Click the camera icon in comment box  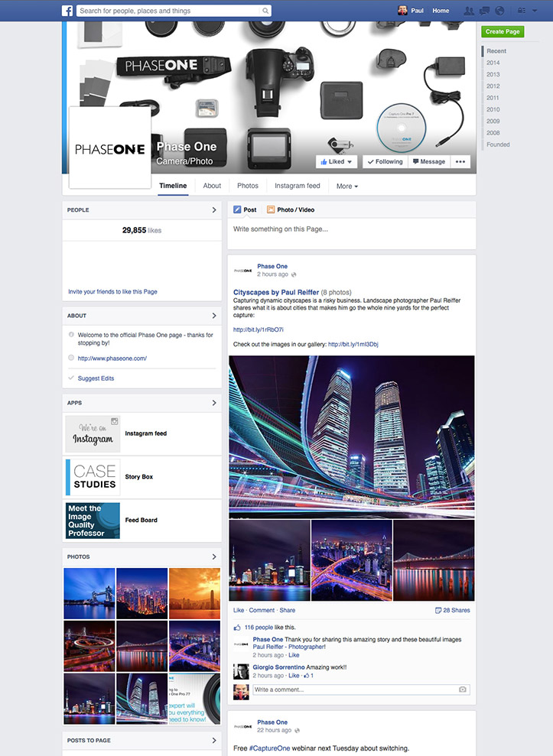[x=462, y=689]
